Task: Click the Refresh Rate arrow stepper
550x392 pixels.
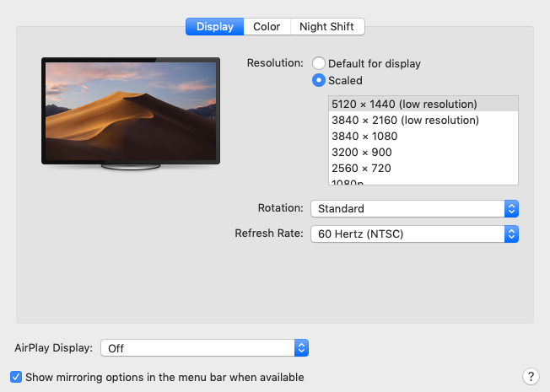Action: click(x=511, y=234)
